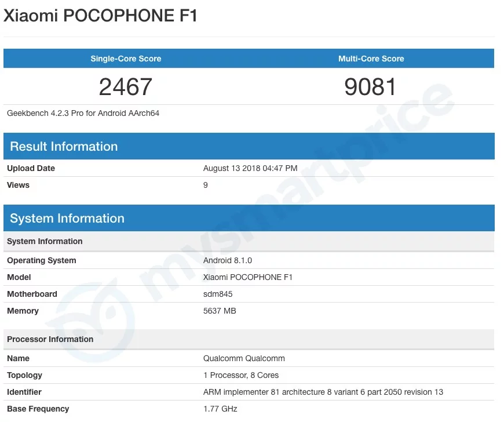This screenshot has height=422, width=504.
Task: Click the Xiaomi POCOPHONE F1 model value
Action: pyautogui.click(x=248, y=277)
